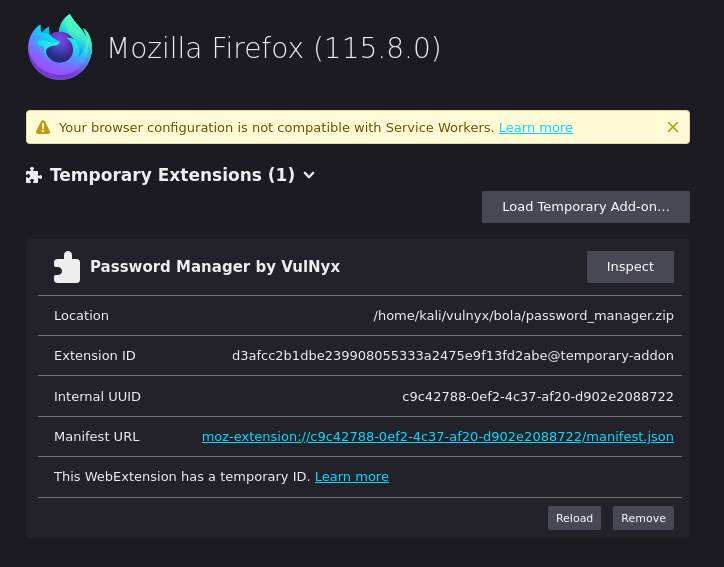Open Learn more link in warning banner
Screen dimensions: 724x567
point(535,128)
